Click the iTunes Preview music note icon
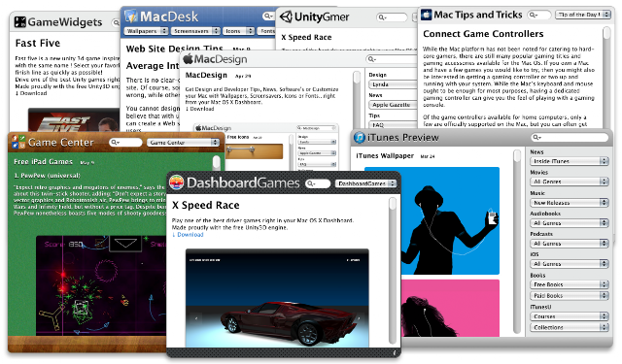The height and width of the screenshot is (364, 622). pos(360,137)
